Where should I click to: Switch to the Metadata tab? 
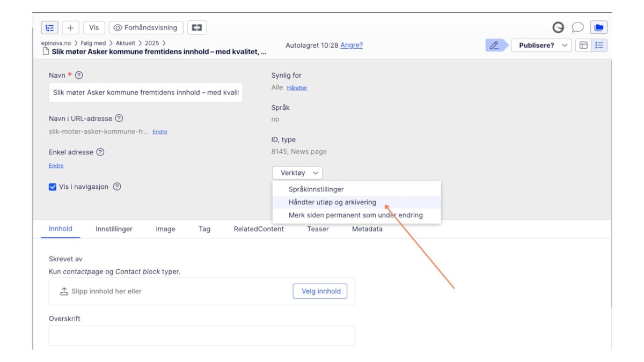367,229
